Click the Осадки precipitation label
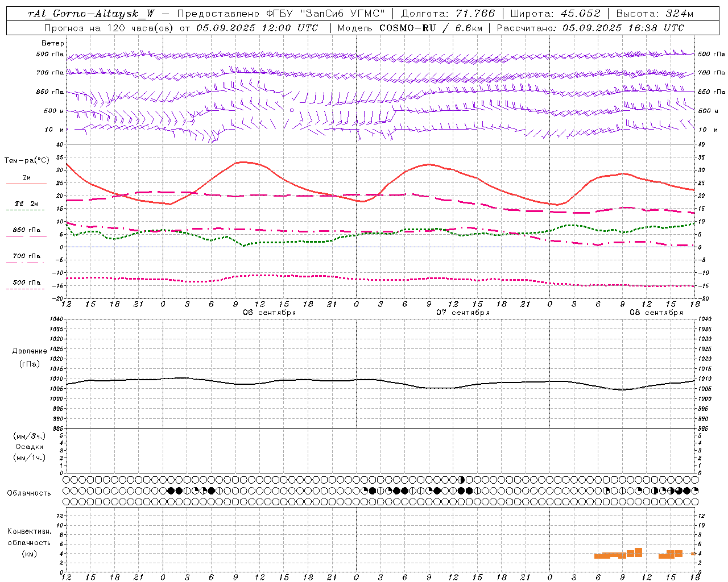 29,447
